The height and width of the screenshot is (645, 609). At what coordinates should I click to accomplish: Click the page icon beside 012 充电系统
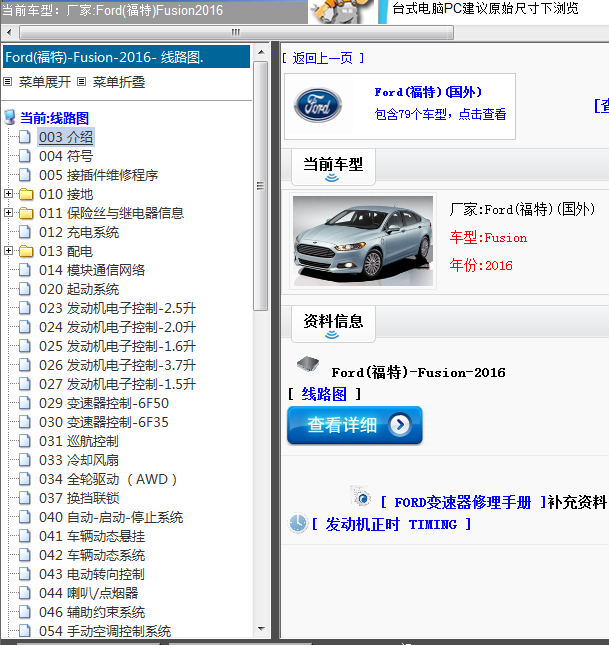[25, 232]
